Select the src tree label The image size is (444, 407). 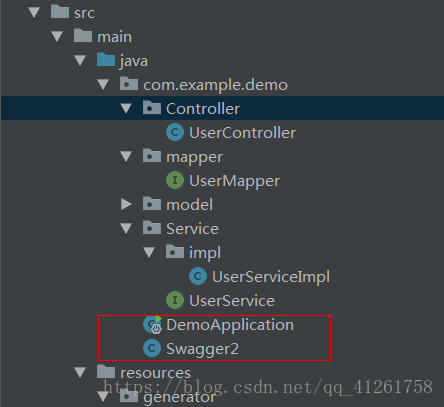[x=85, y=13]
